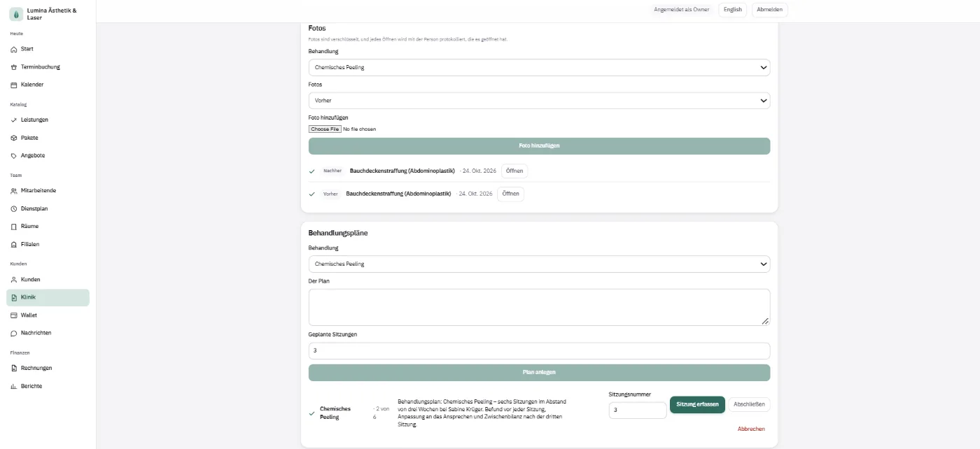Click the Leistungen checkmark icon

[x=14, y=120]
